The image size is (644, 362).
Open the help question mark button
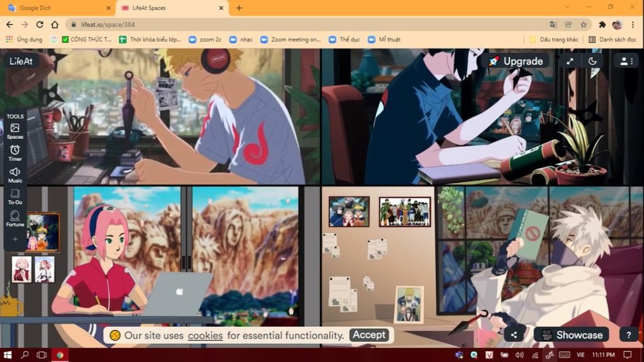point(629,335)
